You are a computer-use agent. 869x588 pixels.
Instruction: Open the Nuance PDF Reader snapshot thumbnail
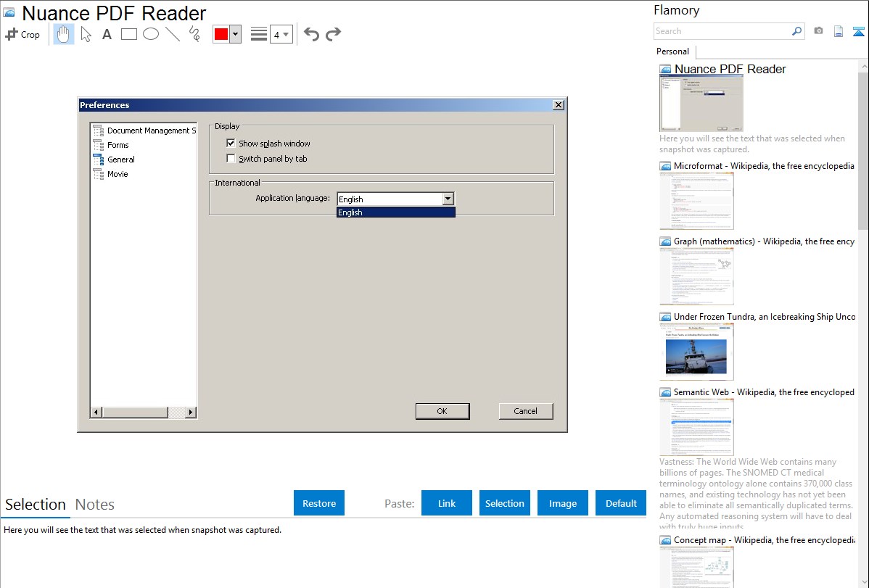(x=701, y=104)
